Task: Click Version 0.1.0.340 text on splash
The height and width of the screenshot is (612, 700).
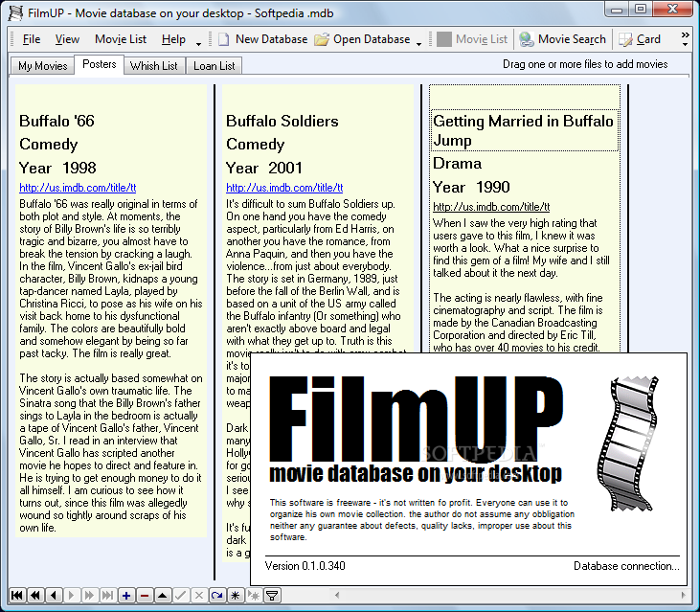Action: point(305,566)
